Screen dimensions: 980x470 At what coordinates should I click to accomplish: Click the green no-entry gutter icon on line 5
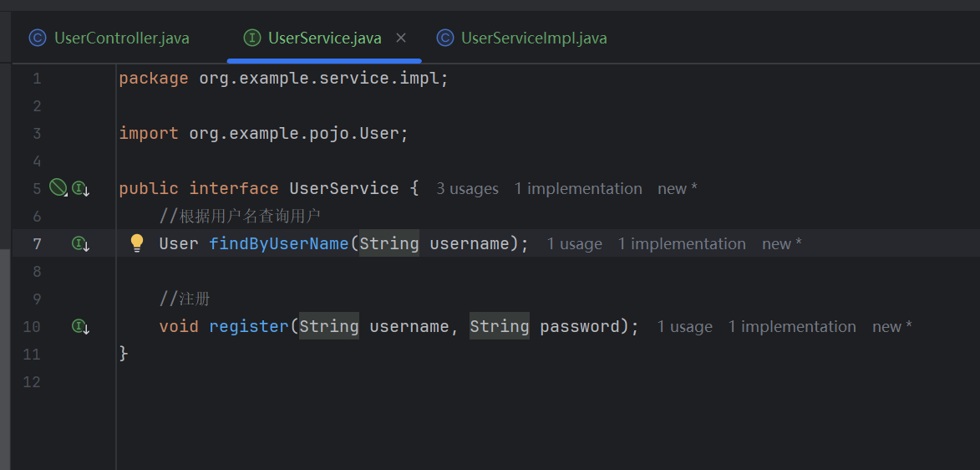click(58, 187)
